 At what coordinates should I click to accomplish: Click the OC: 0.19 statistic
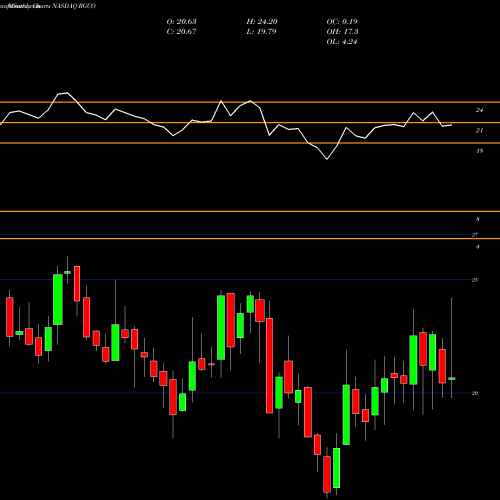point(342,22)
